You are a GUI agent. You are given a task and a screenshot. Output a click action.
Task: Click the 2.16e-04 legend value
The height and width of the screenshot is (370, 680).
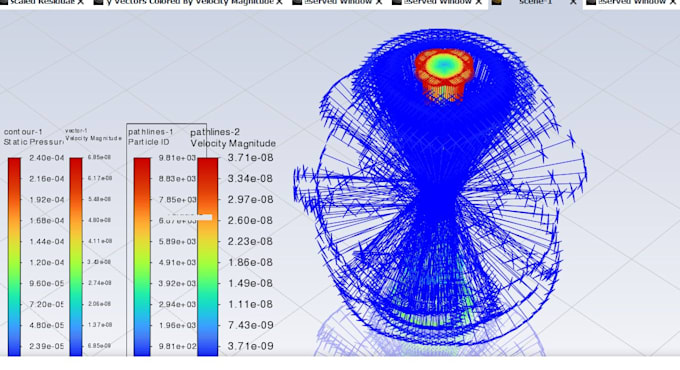46,179
